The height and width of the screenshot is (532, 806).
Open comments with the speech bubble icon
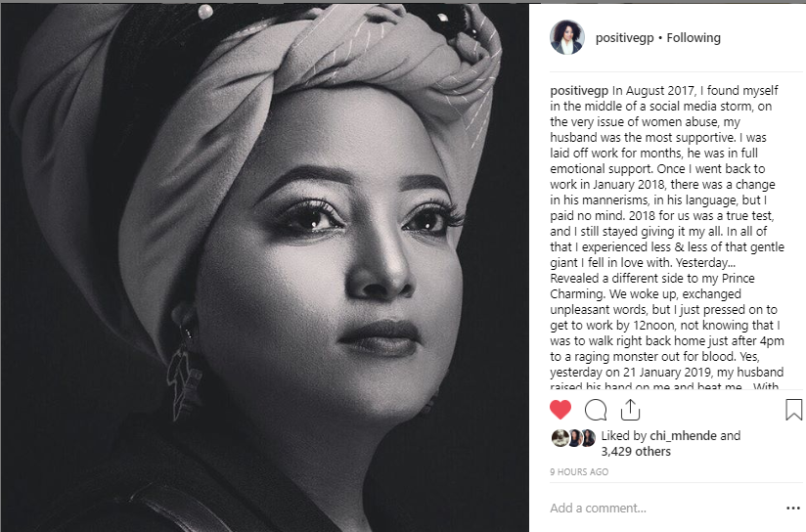tap(596, 410)
